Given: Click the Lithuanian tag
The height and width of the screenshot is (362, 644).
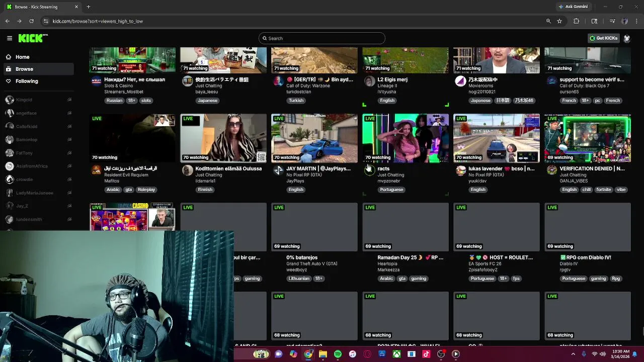Looking at the screenshot, I should point(299,279).
